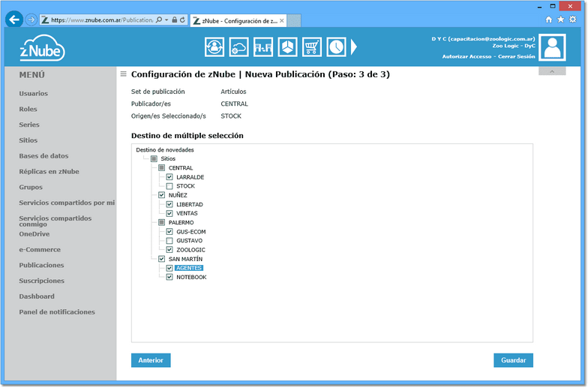Open the address bar dropdown arrow

coord(166,20)
